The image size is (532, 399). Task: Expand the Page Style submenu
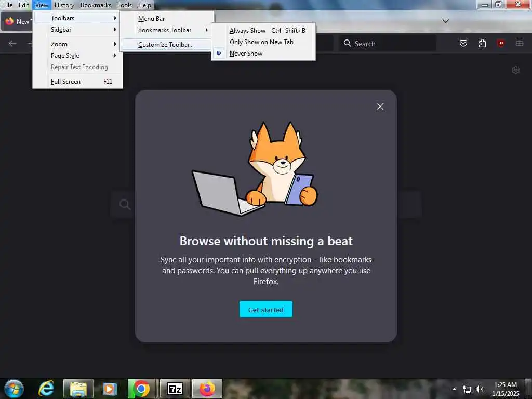(77, 55)
